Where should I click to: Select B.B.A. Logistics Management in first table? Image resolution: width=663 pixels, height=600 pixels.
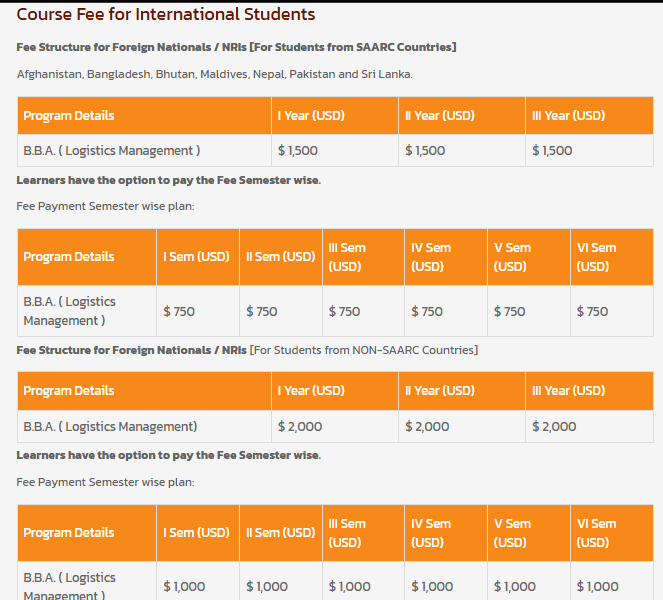click(x=112, y=151)
